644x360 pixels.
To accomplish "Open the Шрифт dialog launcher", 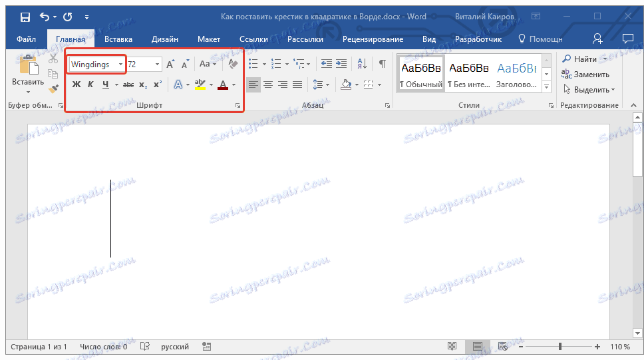I will click(238, 106).
